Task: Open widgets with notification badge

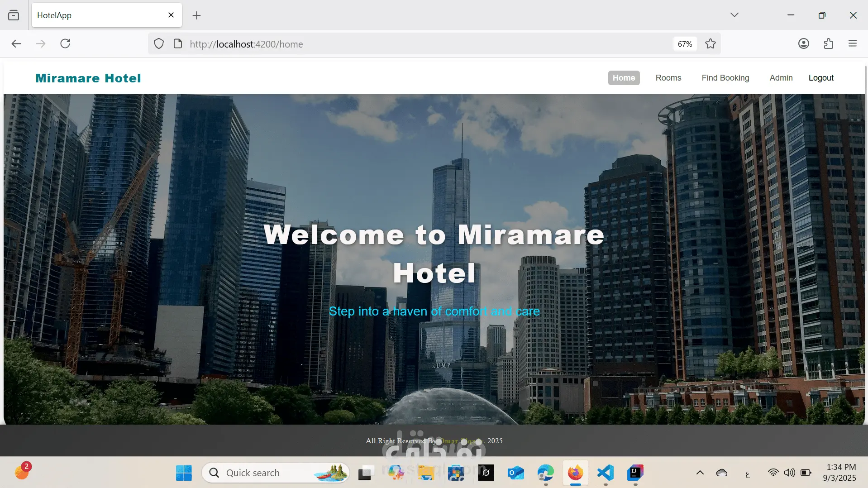Action: click(22, 472)
